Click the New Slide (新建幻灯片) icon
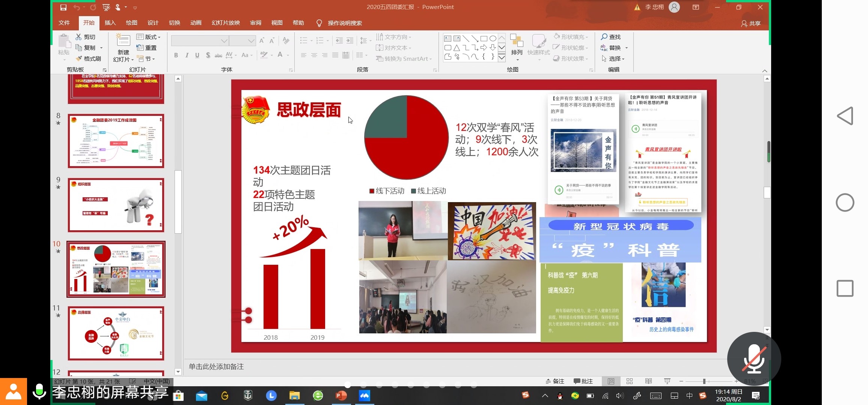868x405 pixels. [x=123, y=40]
